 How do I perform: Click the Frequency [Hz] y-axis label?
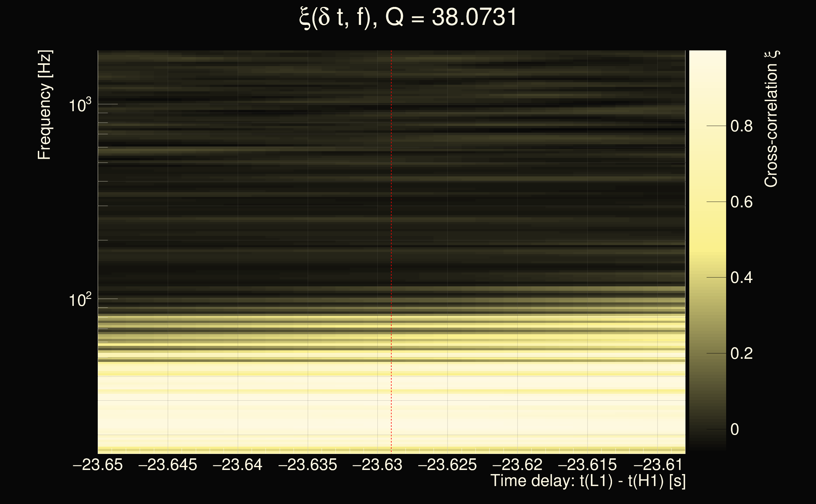pyautogui.click(x=45, y=105)
